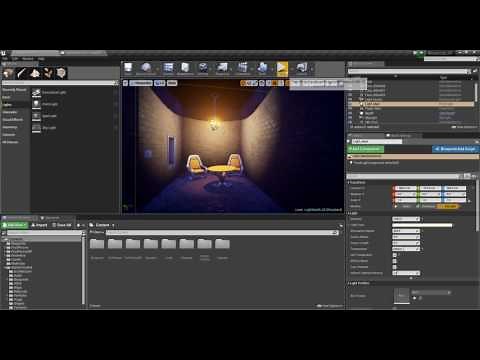Screen dimensions: 480x360
Task: Open the Filters button in Content Browser
Action: [x=97, y=232]
